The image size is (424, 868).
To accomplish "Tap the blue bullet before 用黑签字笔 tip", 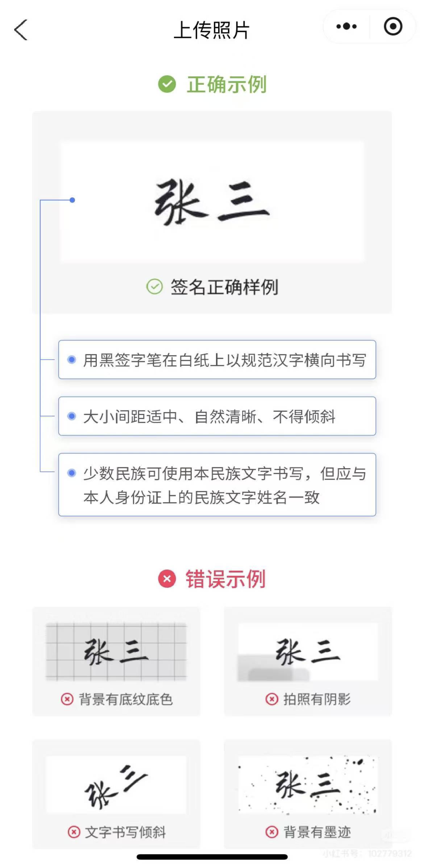I will [71, 360].
